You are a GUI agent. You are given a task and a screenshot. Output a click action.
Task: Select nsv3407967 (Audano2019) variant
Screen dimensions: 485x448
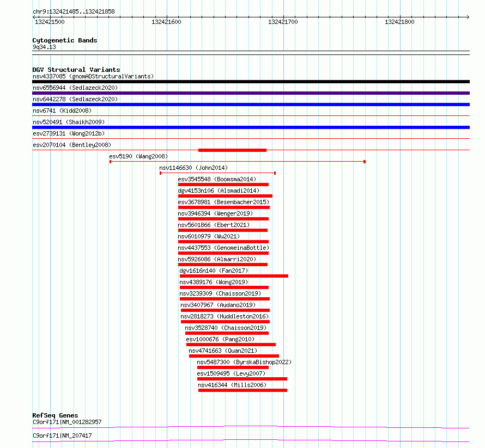coord(218,305)
